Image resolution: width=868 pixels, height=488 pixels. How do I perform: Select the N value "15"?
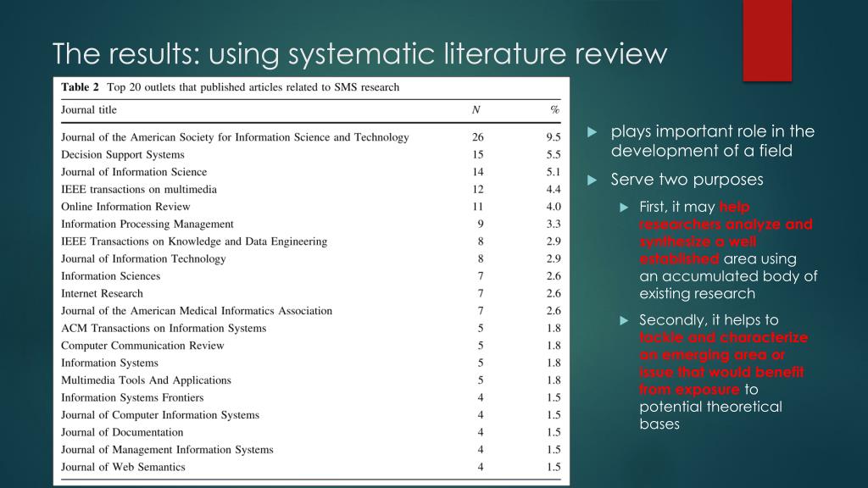(478, 154)
